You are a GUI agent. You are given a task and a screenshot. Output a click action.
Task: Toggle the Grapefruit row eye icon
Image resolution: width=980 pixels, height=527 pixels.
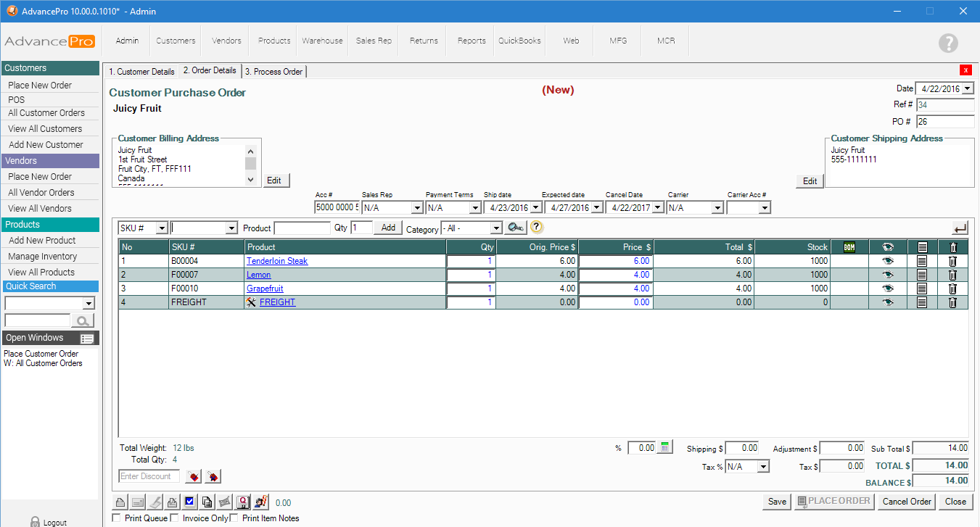coord(888,289)
